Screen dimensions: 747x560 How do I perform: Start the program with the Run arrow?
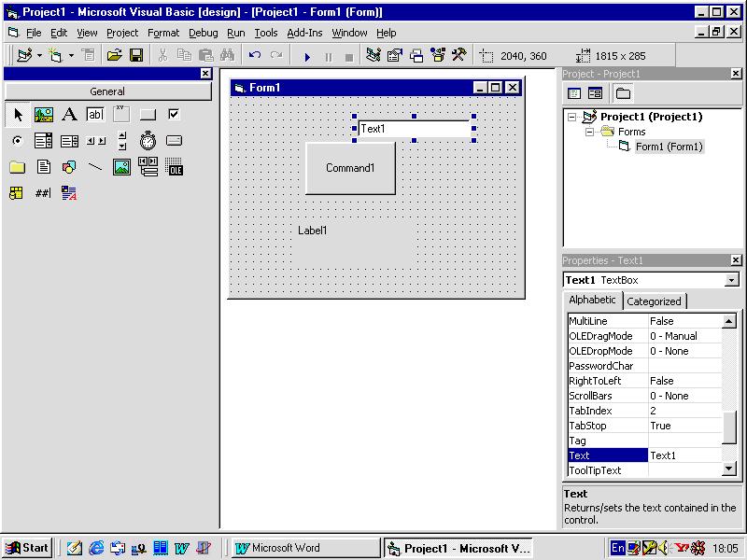pyautogui.click(x=307, y=57)
